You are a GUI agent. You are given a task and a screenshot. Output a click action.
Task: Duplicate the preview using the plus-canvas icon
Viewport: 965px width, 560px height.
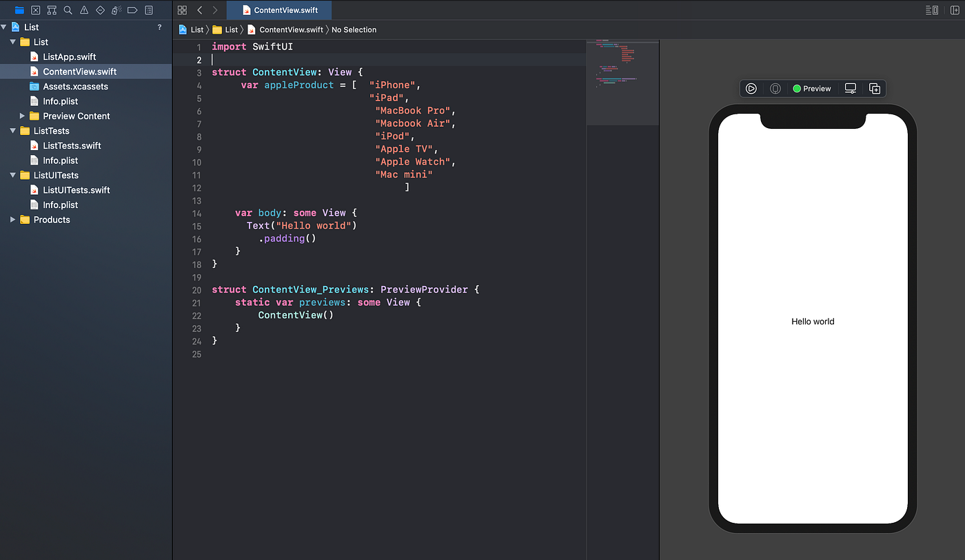[874, 88]
